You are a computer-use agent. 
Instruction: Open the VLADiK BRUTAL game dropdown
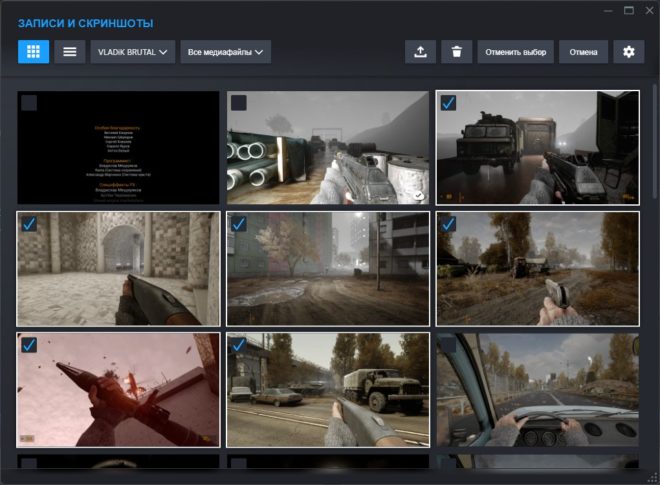[133, 52]
